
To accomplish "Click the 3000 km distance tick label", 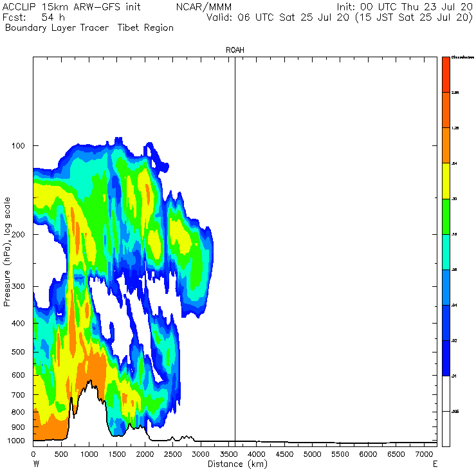I will [201, 454].
